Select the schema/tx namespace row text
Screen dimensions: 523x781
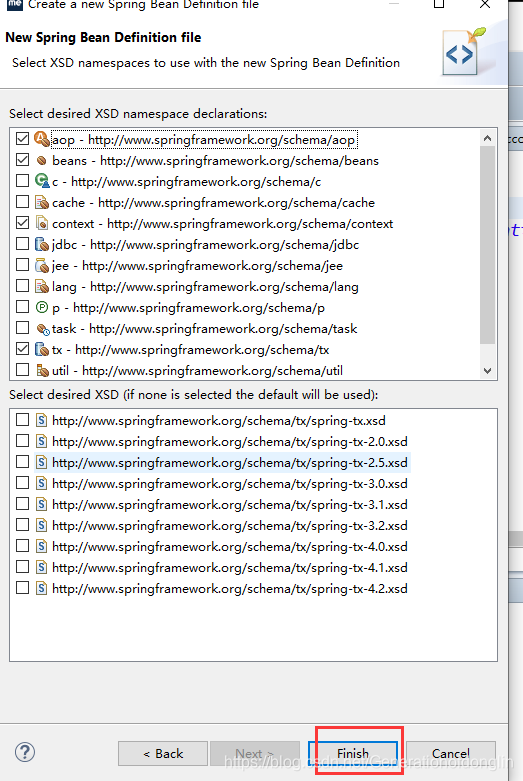click(191, 350)
